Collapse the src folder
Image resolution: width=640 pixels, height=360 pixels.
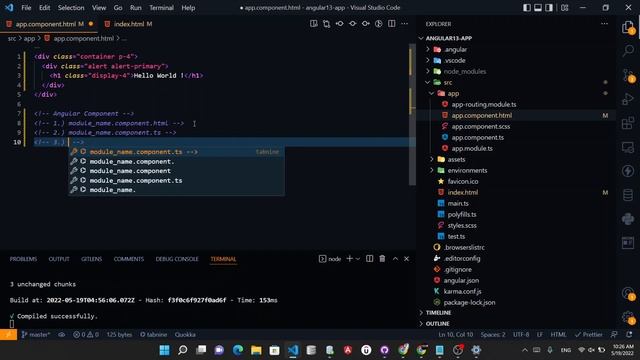(x=428, y=82)
